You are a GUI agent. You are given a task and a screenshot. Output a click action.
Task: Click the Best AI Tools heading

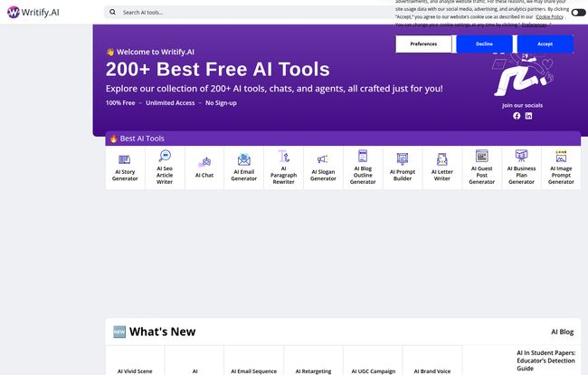142,139
